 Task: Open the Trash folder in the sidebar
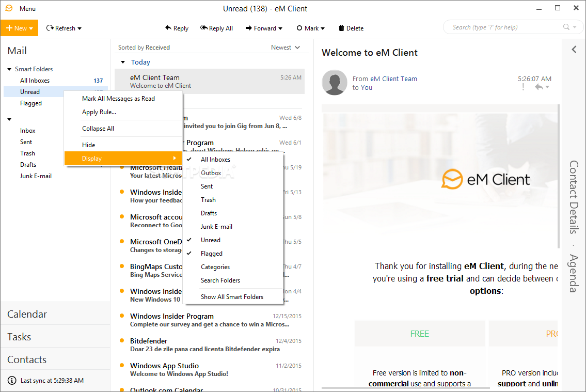pos(27,153)
